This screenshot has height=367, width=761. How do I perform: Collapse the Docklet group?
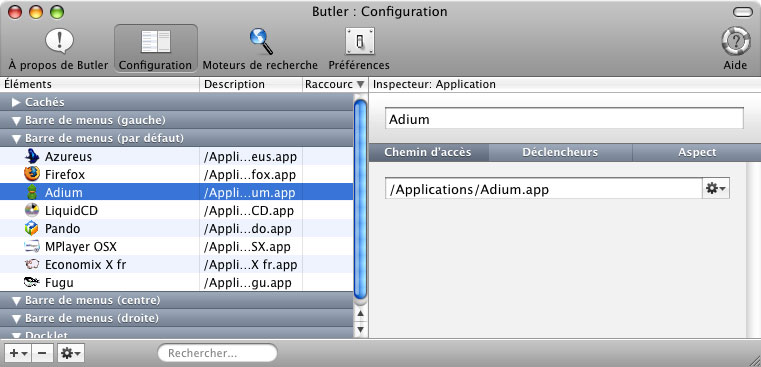(x=17, y=335)
